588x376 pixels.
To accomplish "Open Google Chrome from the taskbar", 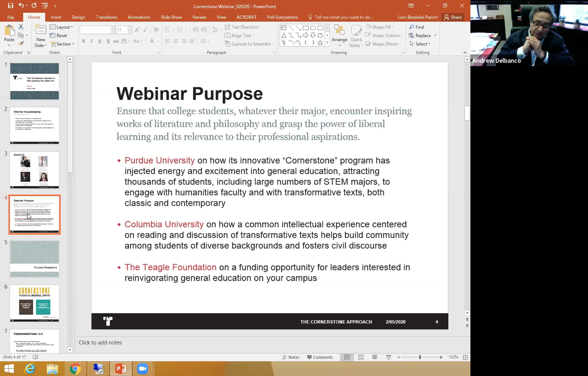I will point(75,369).
